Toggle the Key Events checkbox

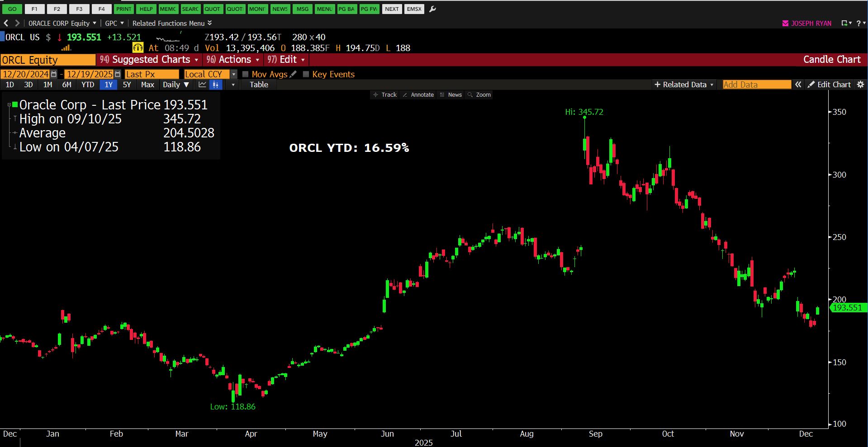point(306,74)
